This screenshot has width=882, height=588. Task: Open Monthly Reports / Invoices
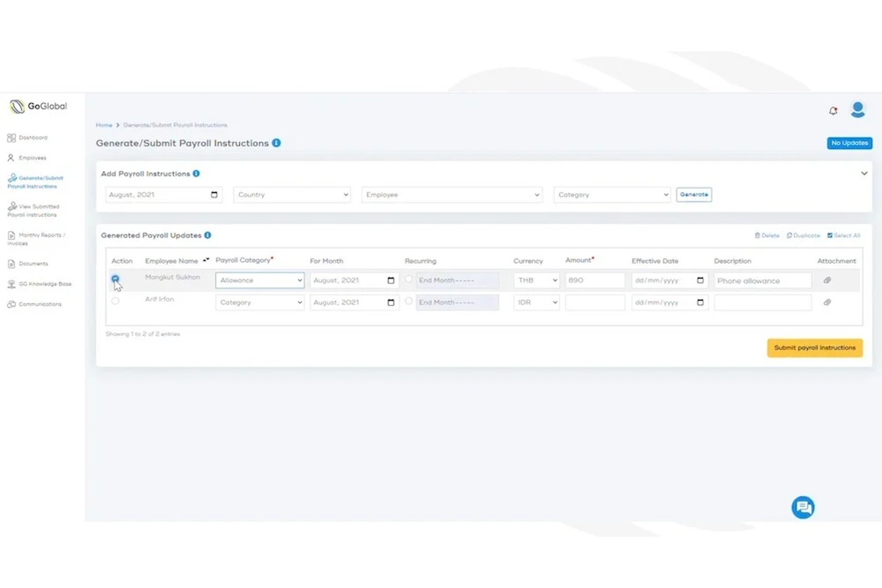coord(36,239)
